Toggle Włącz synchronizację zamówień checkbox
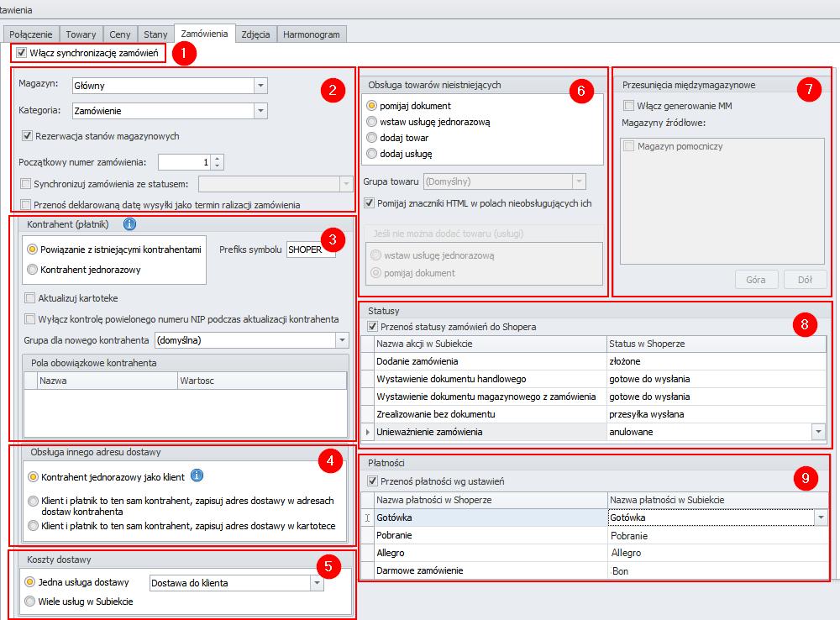Viewport: 840px width, 620px height. [x=22, y=53]
